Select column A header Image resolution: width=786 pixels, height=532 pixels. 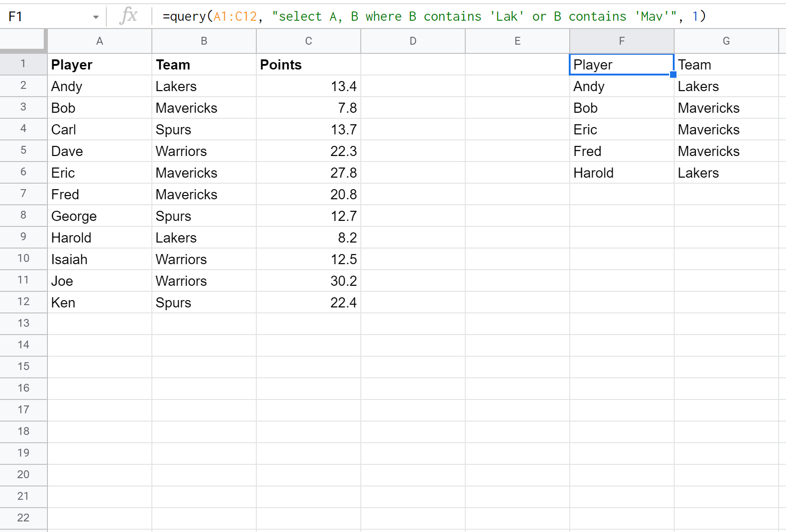pos(99,41)
